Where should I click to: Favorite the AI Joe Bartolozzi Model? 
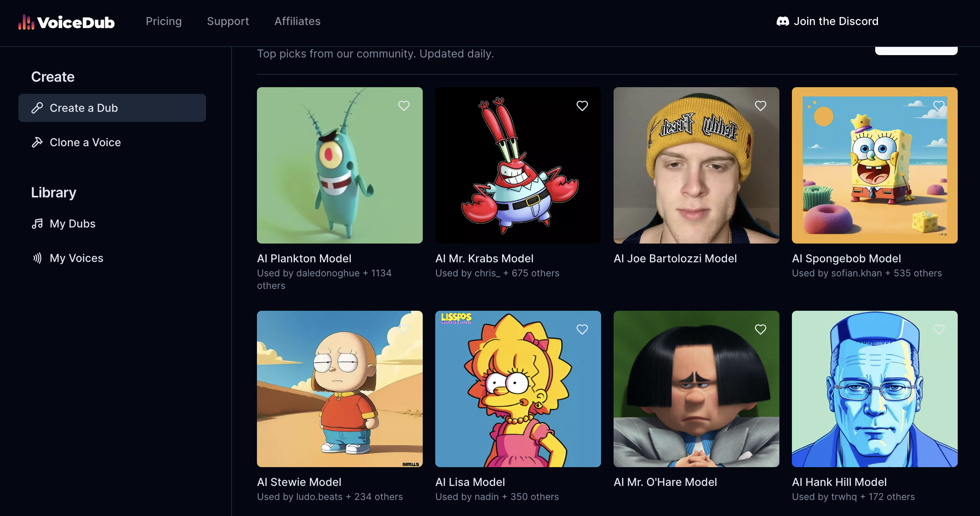pyautogui.click(x=761, y=106)
